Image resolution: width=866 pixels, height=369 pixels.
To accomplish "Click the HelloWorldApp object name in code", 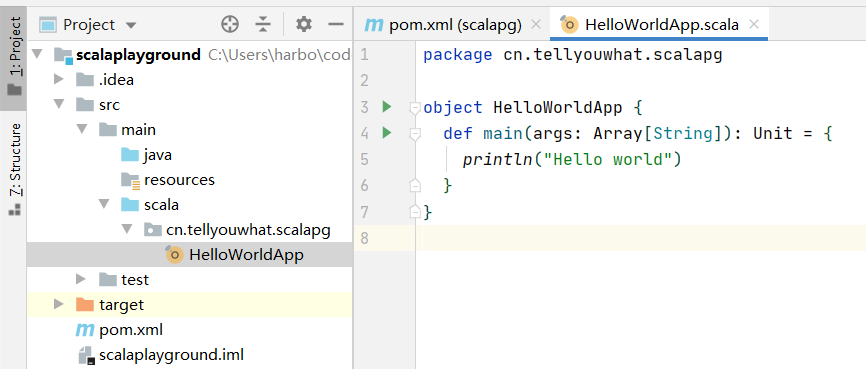I will point(558,107).
